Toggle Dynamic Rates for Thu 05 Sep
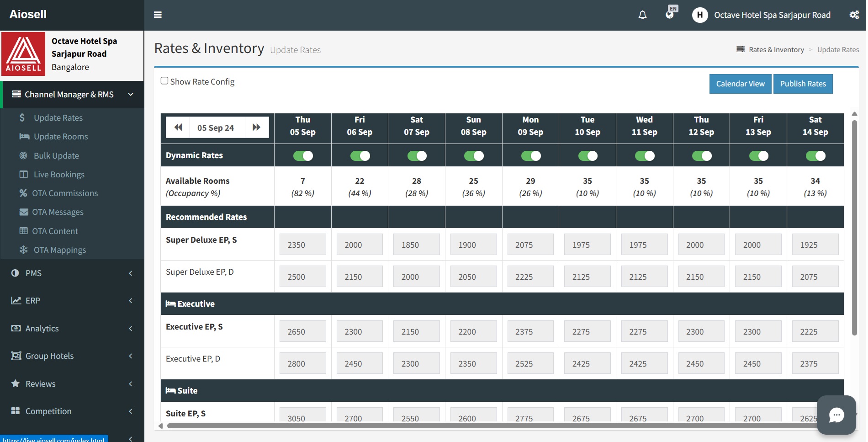The image size is (868, 442). point(303,156)
